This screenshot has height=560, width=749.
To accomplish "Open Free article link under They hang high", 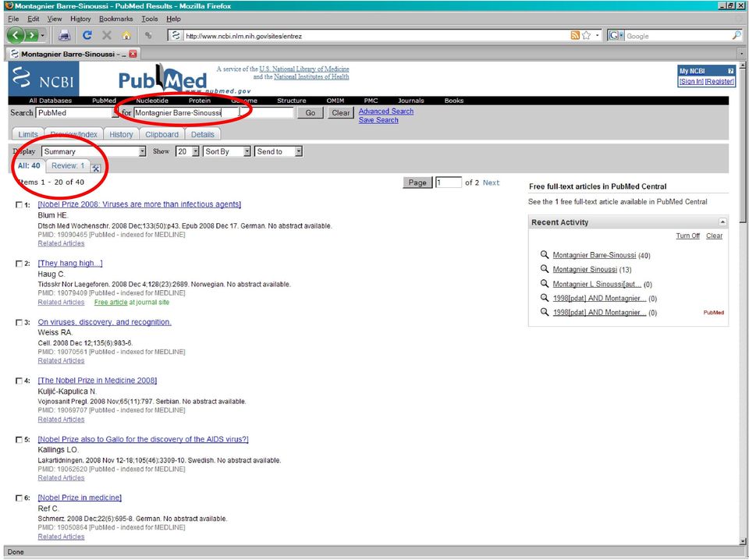I will [111, 302].
